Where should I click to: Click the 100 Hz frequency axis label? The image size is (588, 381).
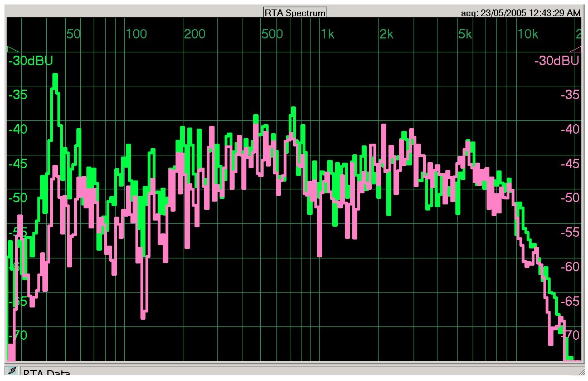pyautogui.click(x=136, y=35)
